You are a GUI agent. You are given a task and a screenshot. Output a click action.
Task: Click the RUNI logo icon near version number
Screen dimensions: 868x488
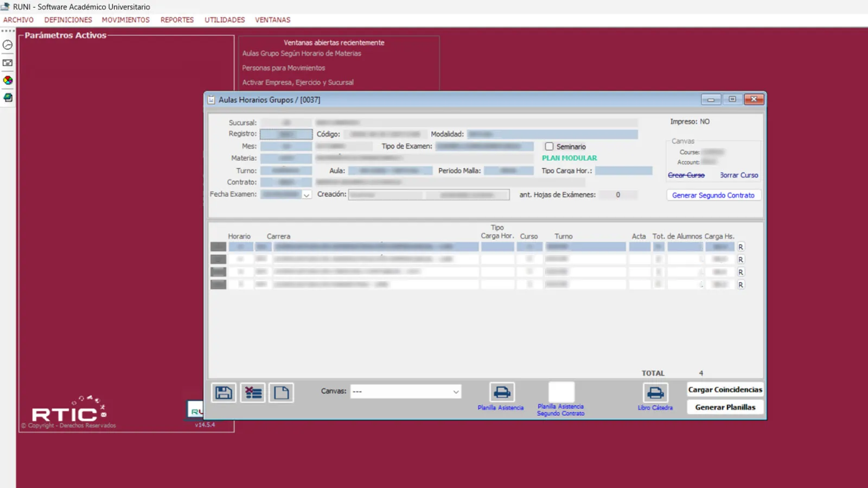click(x=195, y=410)
